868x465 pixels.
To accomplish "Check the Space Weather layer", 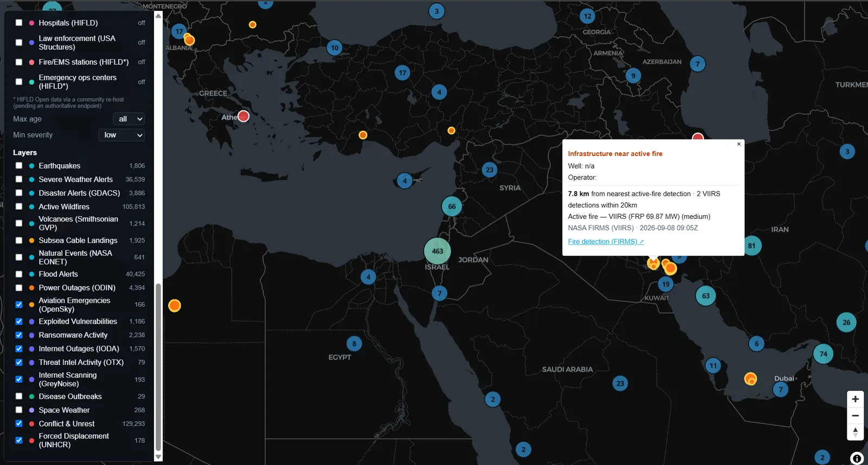I will point(19,410).
